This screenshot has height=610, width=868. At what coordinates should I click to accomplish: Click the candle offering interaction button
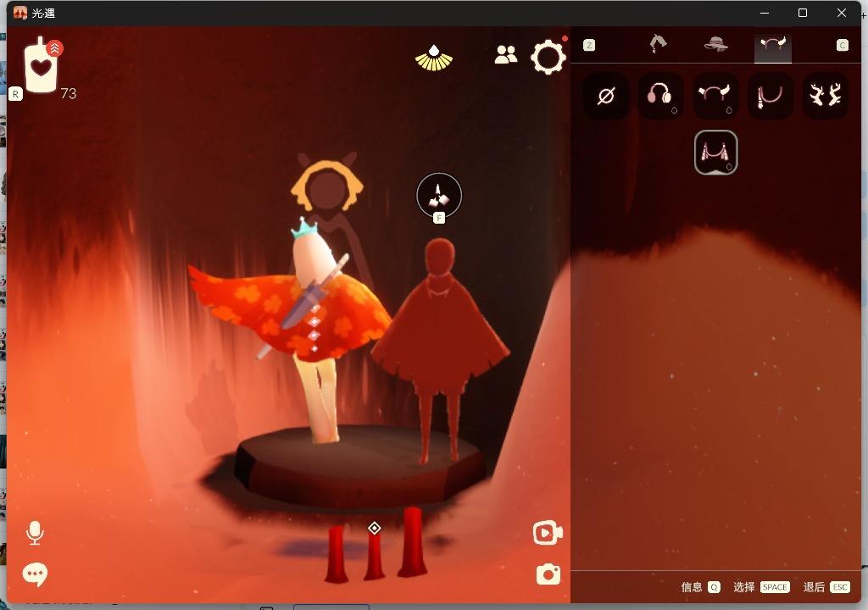pos(439,196)
